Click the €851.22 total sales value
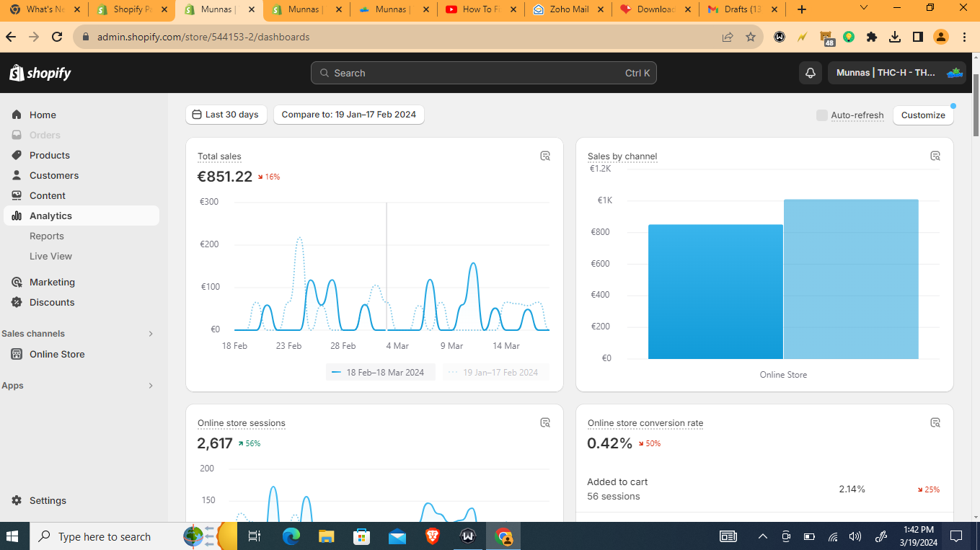980x550 pixels. (225, 177)
